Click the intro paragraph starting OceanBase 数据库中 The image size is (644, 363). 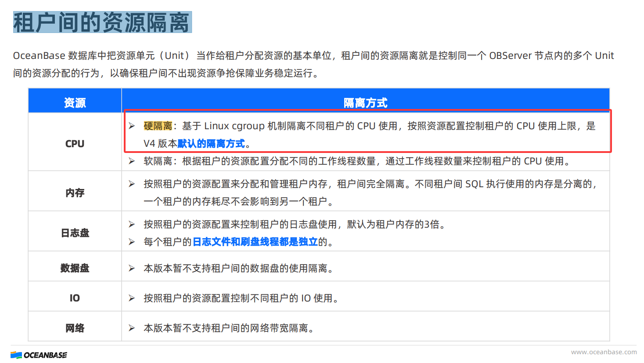tap(313, 64)
